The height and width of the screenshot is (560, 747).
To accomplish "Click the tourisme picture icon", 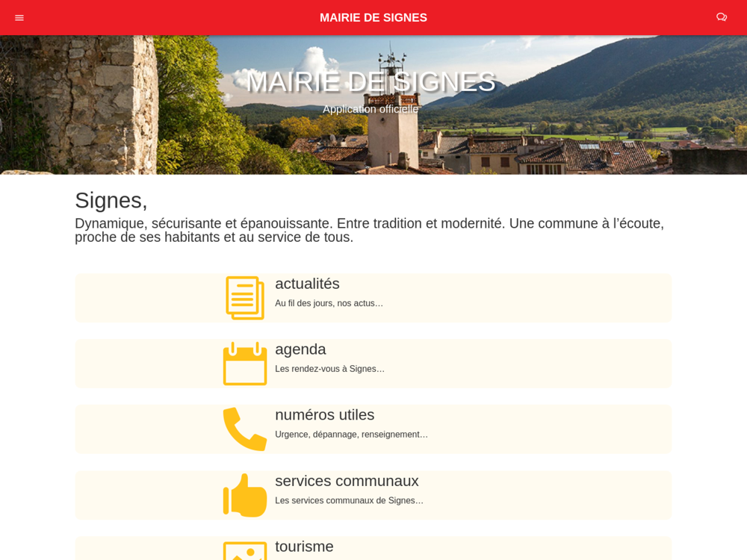I will coord(245,550).
